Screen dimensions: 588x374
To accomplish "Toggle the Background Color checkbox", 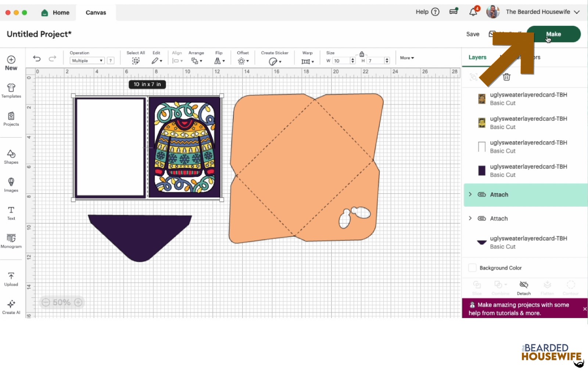I will coord(472,268).
